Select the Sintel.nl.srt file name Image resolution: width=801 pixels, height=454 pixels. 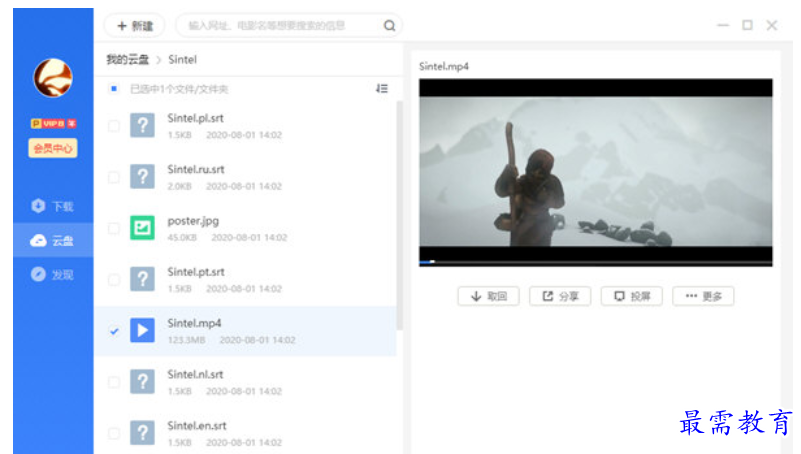tap(196, 374)
